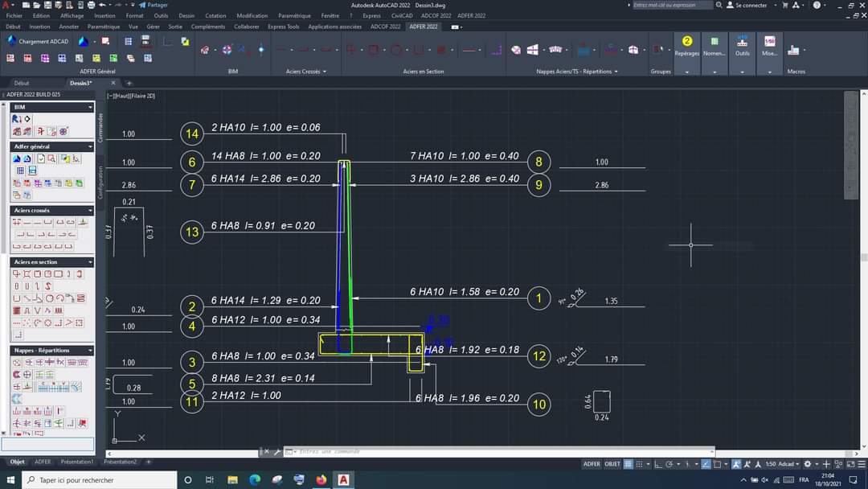Toggle ortho mode in status bar
The width and height of the screenshot is (868, 489).
pyautogui.click(x=658, y=464)
